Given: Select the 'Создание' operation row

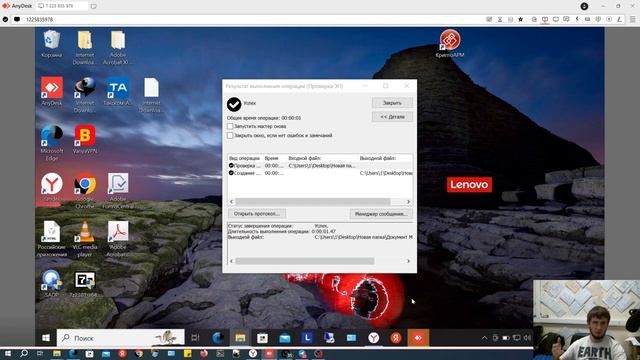Looking at the screenshot, I should point(320,173).
